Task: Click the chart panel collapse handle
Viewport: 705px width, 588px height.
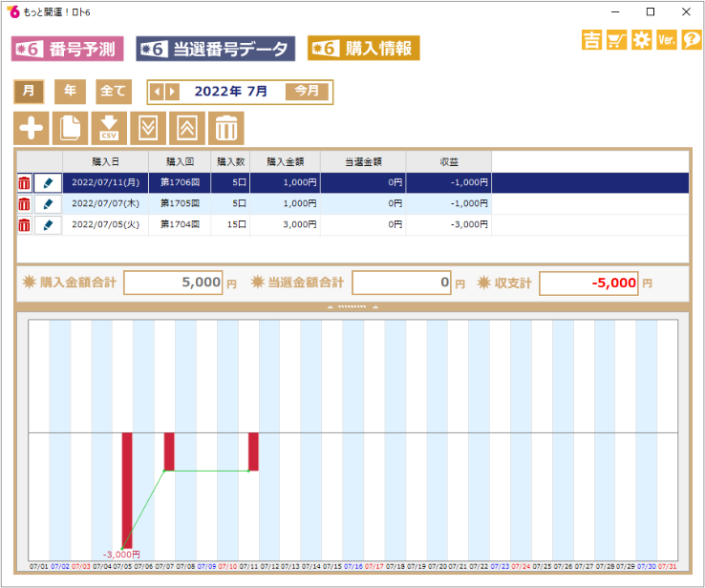Action: coord(352,307)
